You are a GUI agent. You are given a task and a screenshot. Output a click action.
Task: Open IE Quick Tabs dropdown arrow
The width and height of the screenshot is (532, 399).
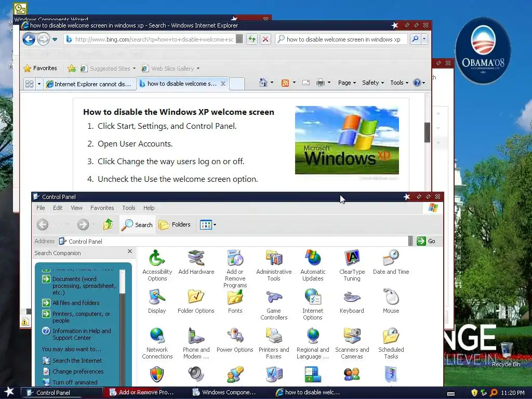(39, 84)
